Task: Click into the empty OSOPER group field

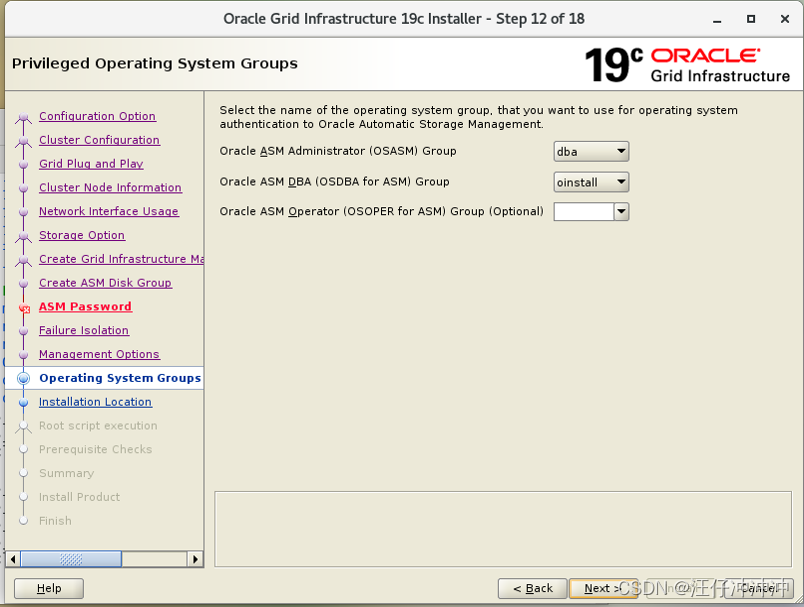Action: pos(584,211)
